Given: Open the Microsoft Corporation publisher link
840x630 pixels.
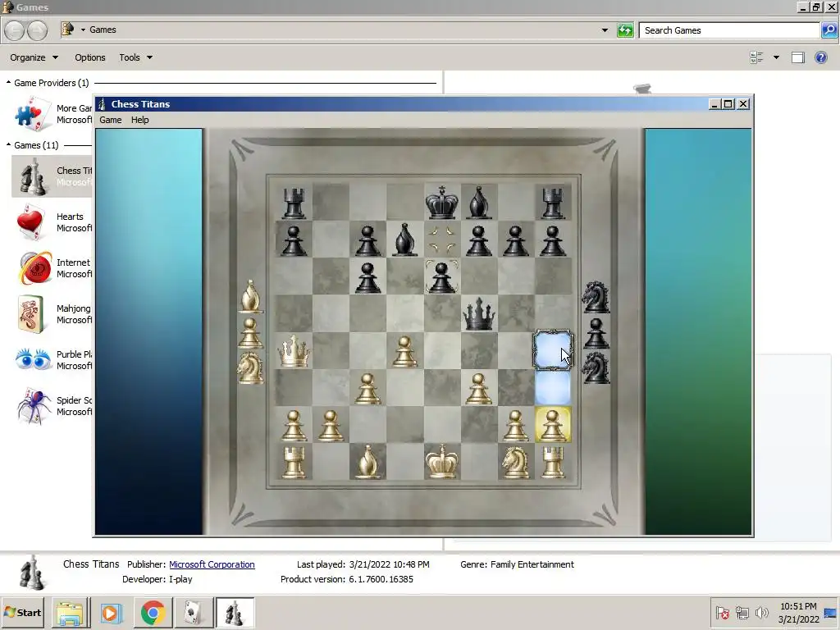Looking at the screenshot, I should point(212,564).
